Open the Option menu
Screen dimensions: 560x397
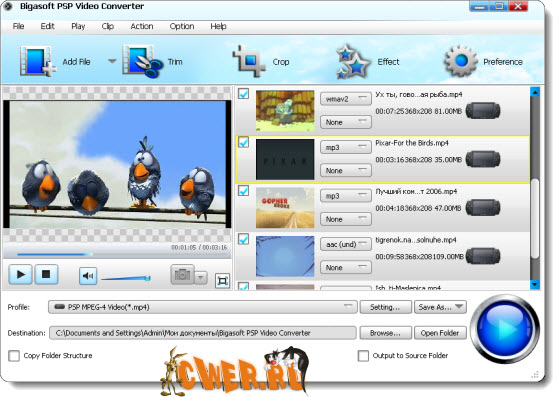coord(182,26)
